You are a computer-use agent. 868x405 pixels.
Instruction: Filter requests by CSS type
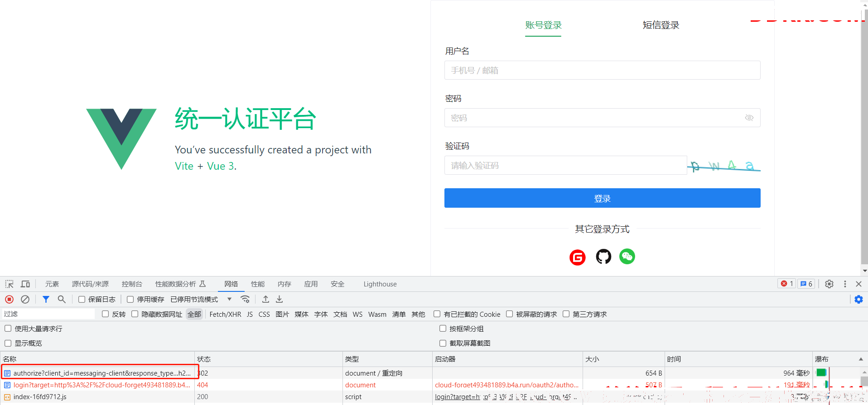264,314
